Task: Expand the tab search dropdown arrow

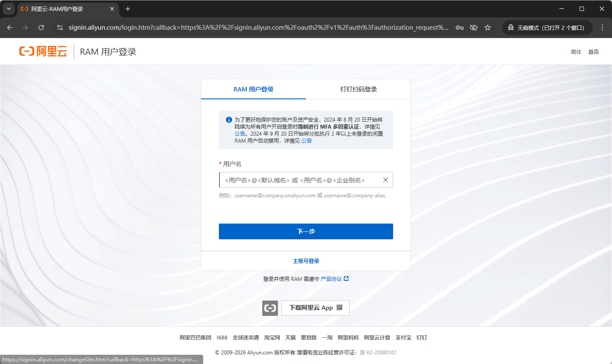Action: pos(9,9)
